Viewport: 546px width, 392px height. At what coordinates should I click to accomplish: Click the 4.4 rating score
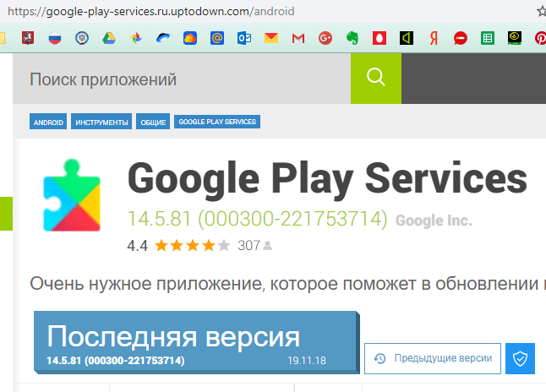137,246
